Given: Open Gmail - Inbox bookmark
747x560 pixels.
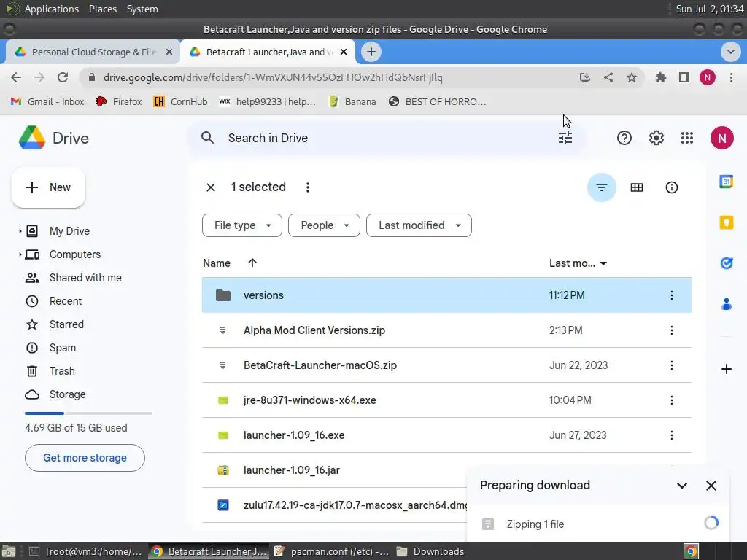Looking at the screenshot, I should pyautogui.click(x=47, y=101).
